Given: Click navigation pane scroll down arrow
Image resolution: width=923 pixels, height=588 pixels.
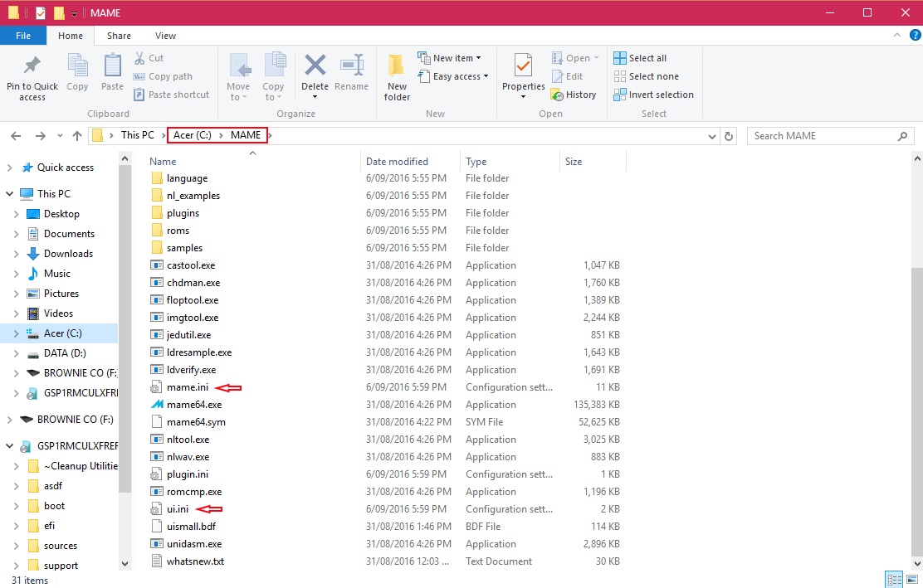Looking at the screenshot, I should pyautogui.click(x=125, y=563).
